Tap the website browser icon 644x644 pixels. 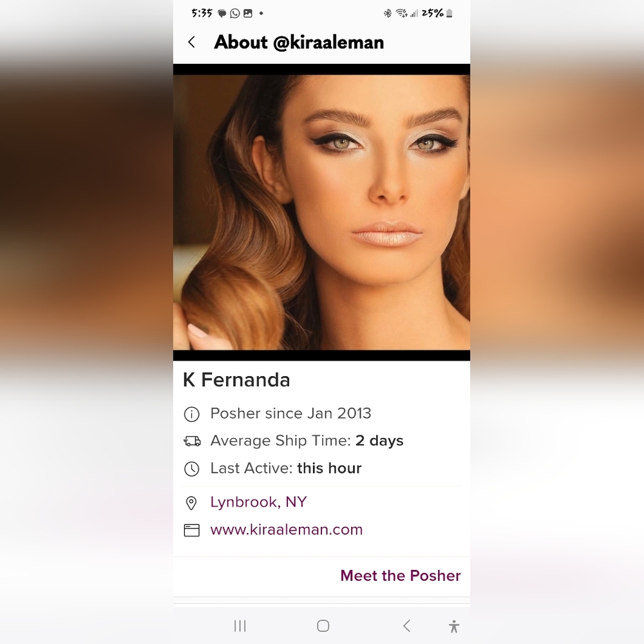click(x=191, y=530)
